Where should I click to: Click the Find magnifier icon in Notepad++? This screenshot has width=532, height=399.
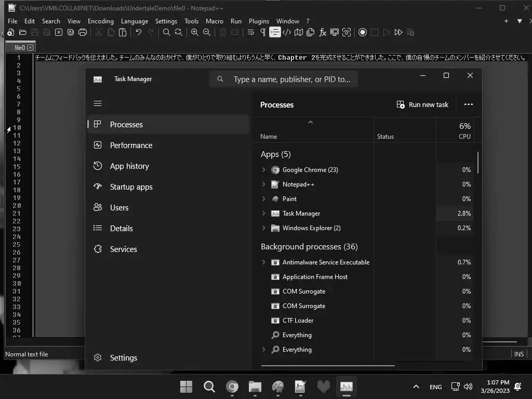click(x=167, y=32)
